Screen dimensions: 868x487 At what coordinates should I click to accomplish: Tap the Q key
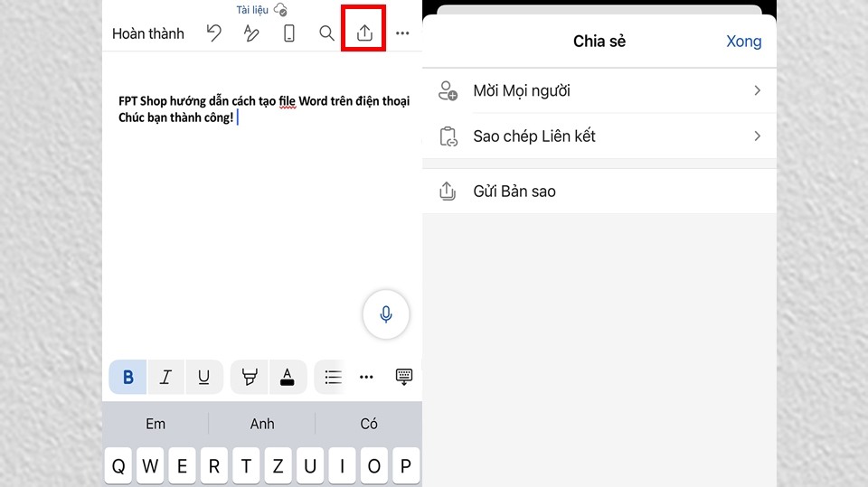tap(118, 466)
